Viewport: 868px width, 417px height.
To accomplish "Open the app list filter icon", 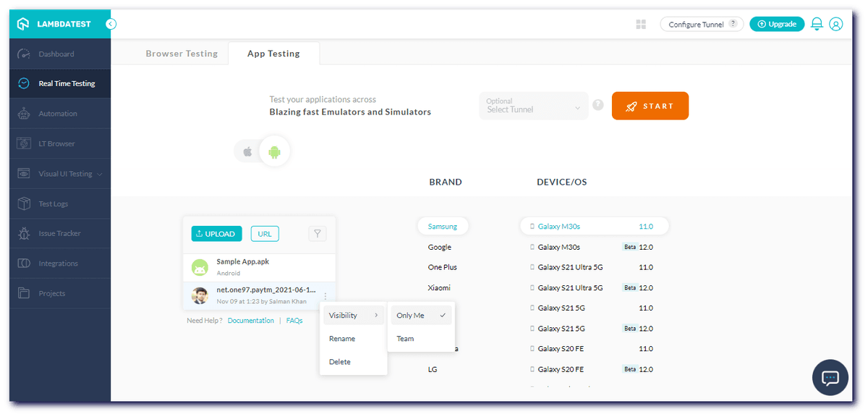I will pyautogui.click(x=318, y=233).
